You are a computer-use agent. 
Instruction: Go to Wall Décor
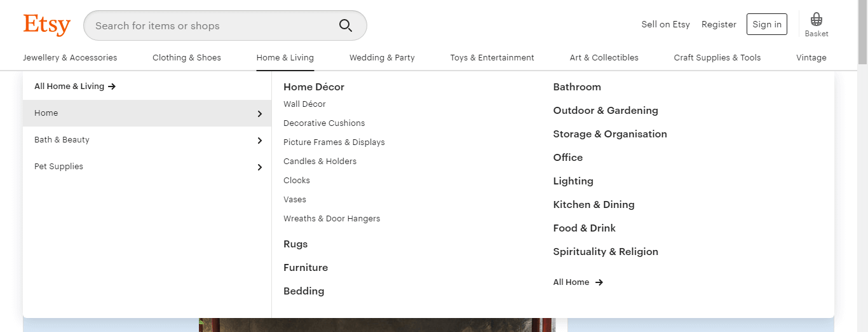coord(304,104)
